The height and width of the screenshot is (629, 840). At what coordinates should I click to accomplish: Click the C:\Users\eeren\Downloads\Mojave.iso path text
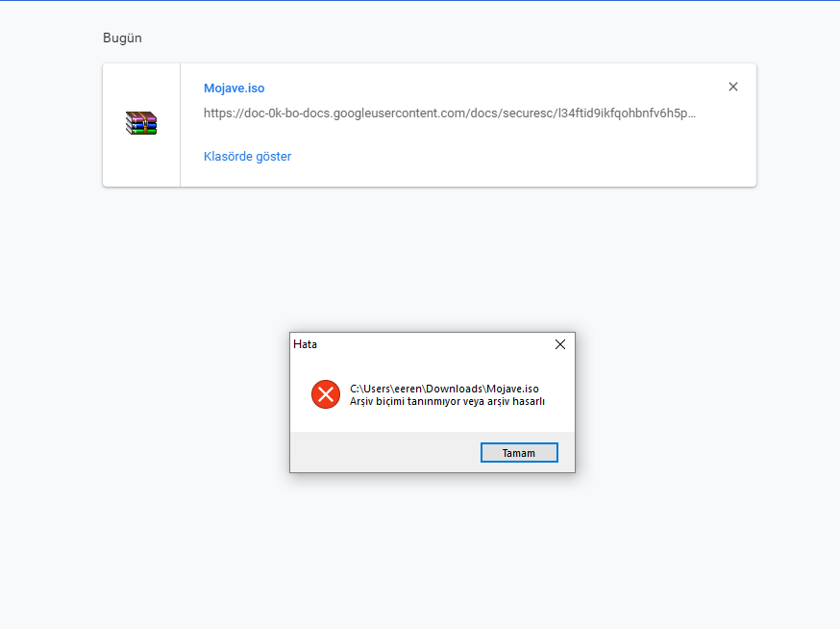pyautogui.click(x=444, y=389)
